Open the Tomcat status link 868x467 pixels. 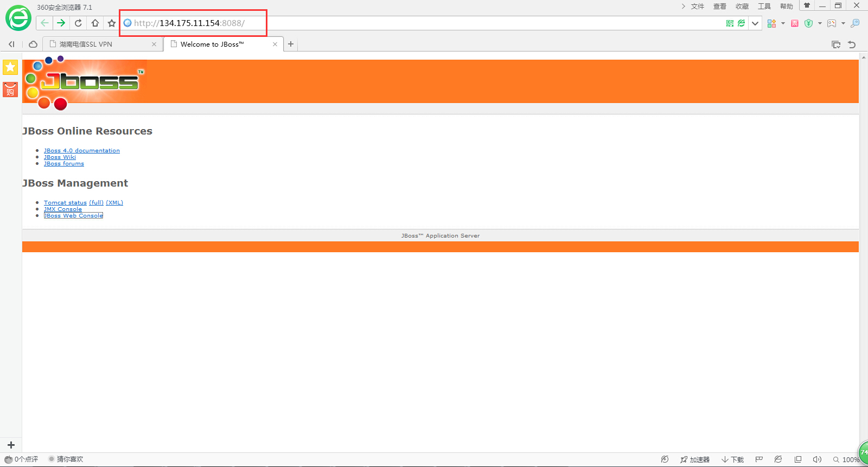pyautogui.click(x=65, y=203)
